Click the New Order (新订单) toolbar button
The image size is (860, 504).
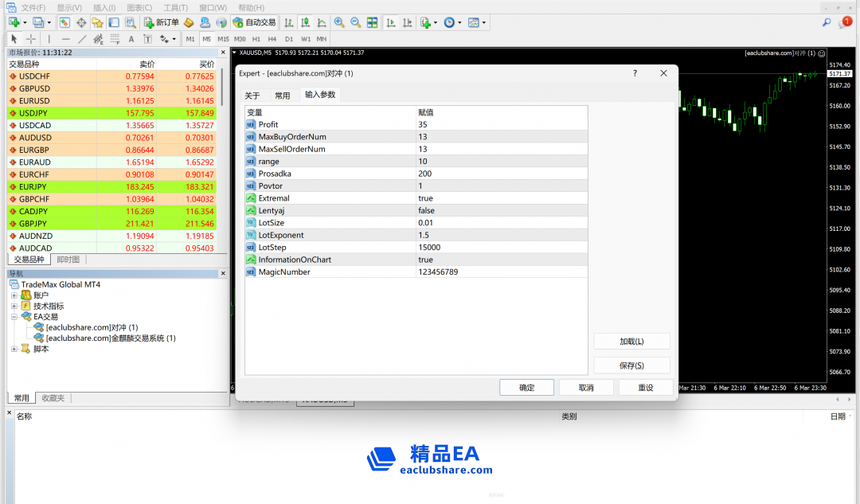point(162,22)
